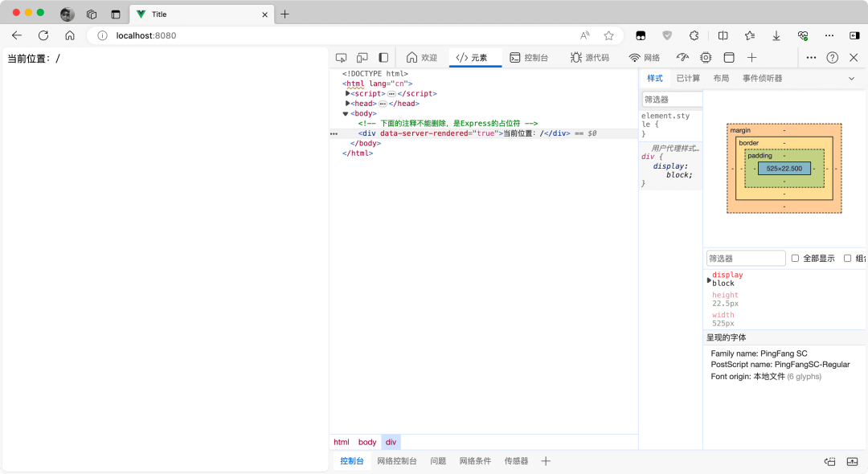Viewport: 868px width, 474px height.
Task: Open actions menu for selected div row
Action: pyautogui.click(x=334, y=133)
